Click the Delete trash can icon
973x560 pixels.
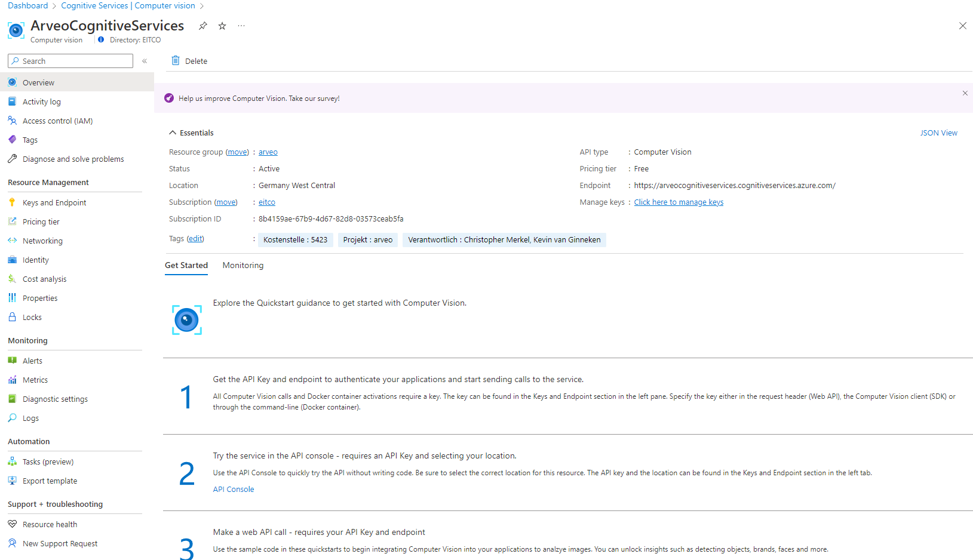(x=176, y=60)
